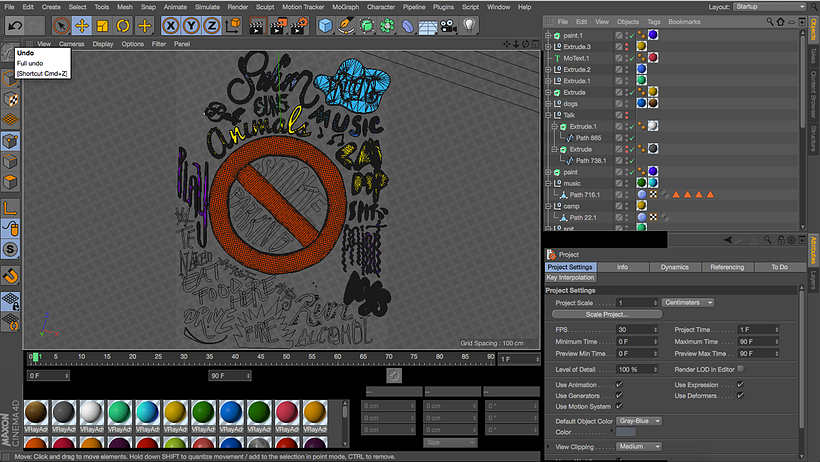Activate the Move tool
The height and width of the screenshot is (462, 820).
pyautogui.click(x=82, y=25)
